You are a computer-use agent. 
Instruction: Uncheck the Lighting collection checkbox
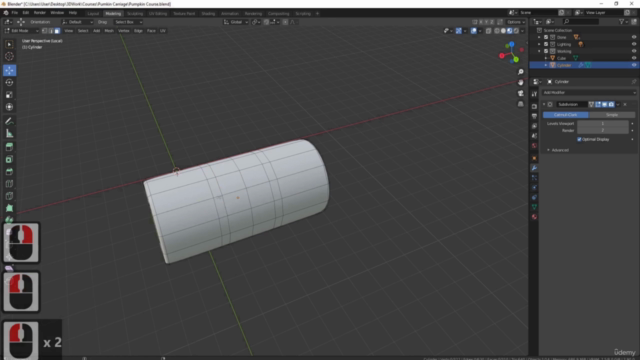(546, 44)
